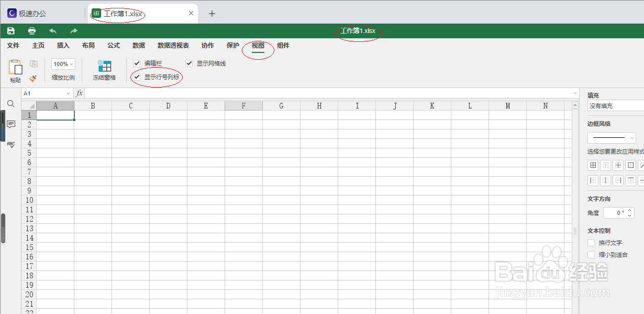The image size is (644, 314).
Task: Click the copy icon beside paste
Action: (34, 64)
